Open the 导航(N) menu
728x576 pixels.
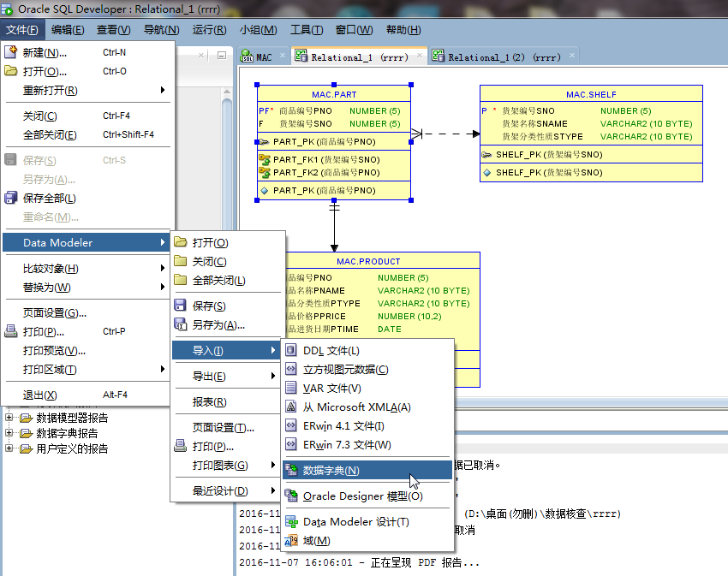point(161,30)
